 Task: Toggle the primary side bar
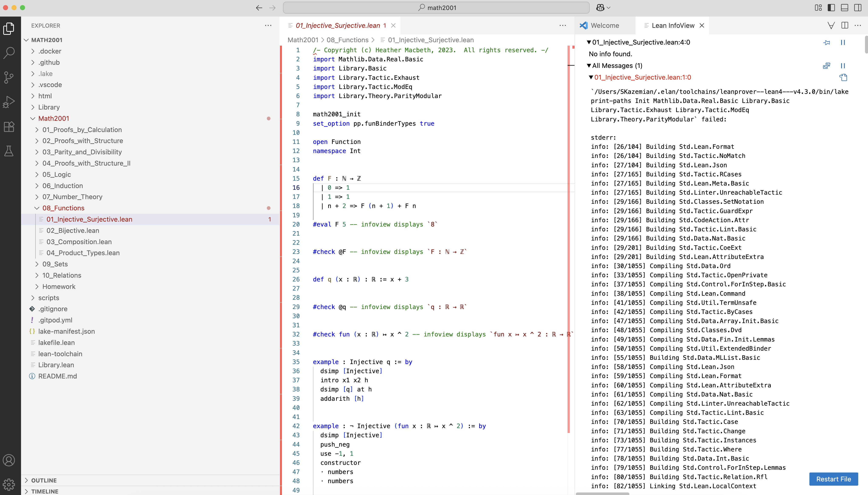831,7
